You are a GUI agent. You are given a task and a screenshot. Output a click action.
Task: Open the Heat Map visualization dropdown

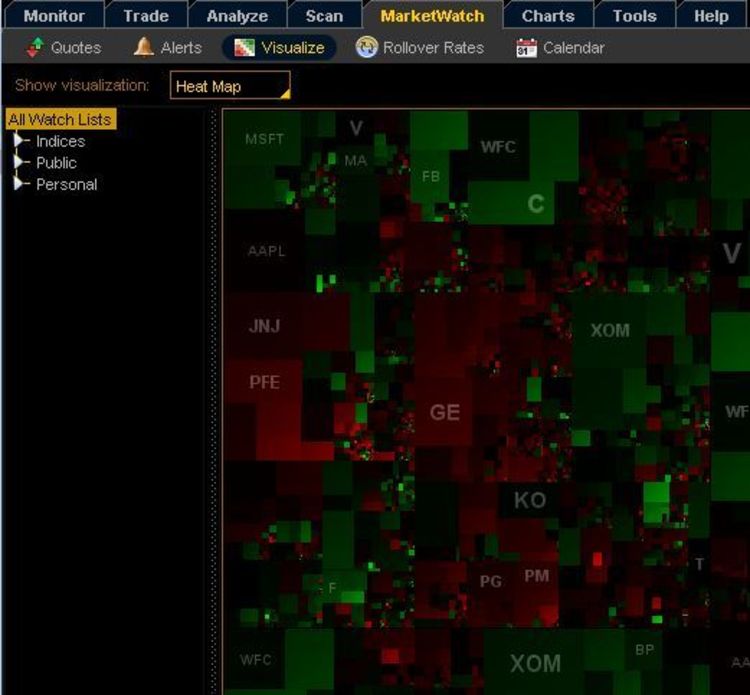(230, 86)
